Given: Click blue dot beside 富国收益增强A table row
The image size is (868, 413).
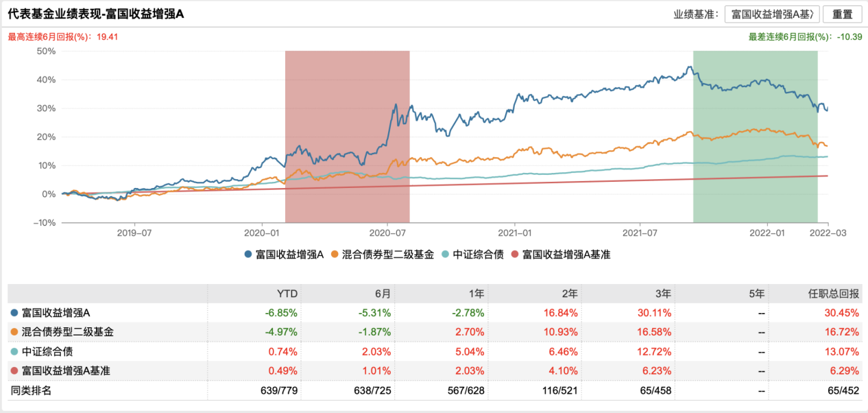Looking at the screenshot, I should pyautogui.click(x=14, y=313).
